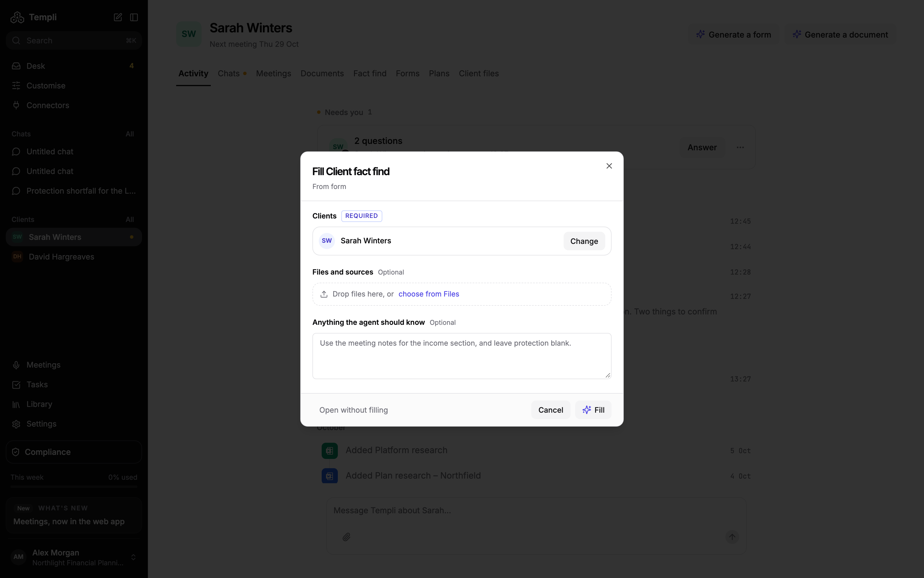Close the Fill Client fact find dialog

click(x=609, y=166)
